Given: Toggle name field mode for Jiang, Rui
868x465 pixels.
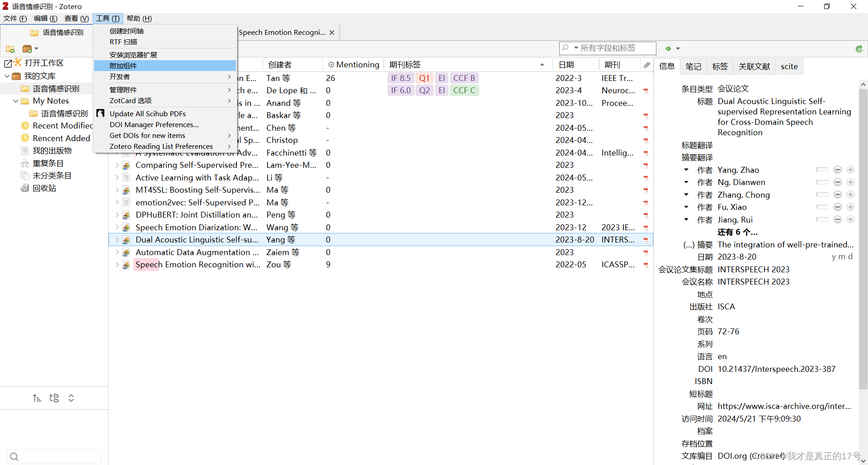Looking at the screenshot, I should [x=822, y=220].
